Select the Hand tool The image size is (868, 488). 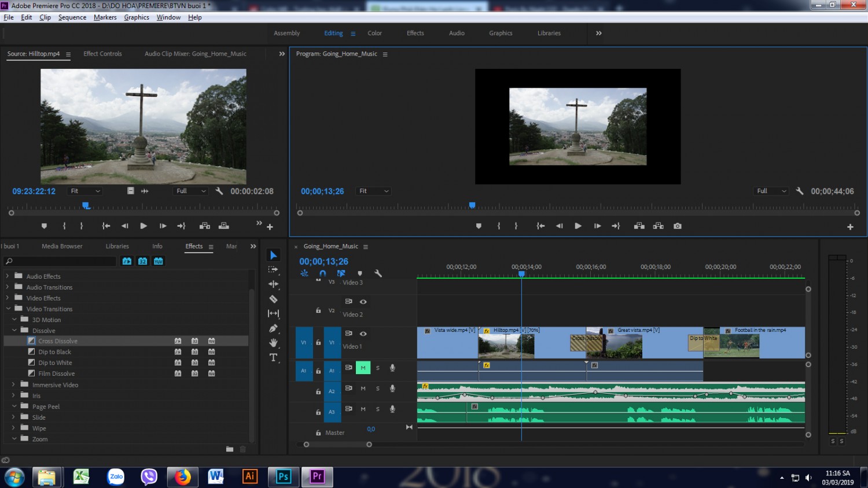tap(274, 343)
